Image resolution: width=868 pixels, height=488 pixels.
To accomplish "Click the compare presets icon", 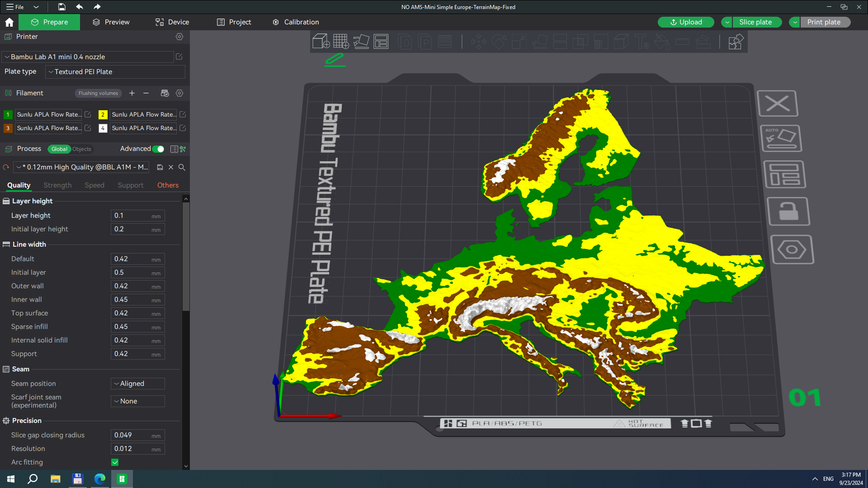I will coord(183,149).
